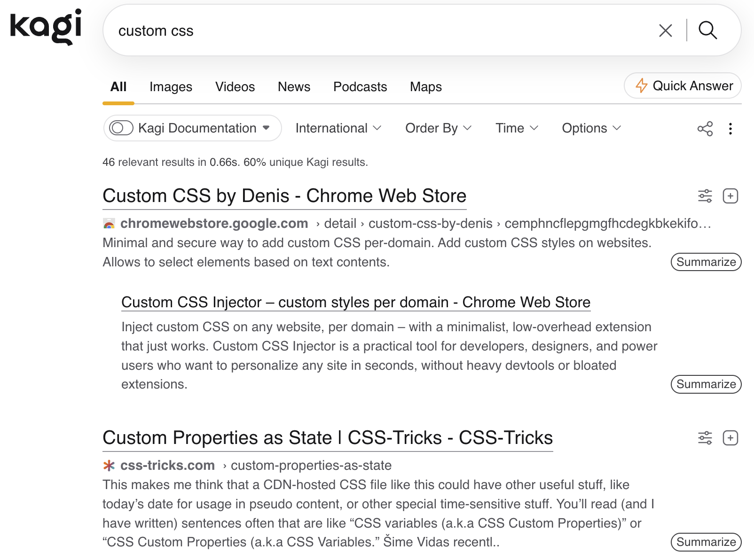Click the 'Inject custom CSS on any website' snippet

(x=389, y=356)
